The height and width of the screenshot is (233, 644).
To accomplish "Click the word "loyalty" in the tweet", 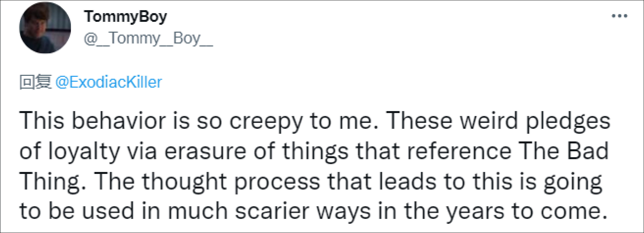I will pos(84,151).
